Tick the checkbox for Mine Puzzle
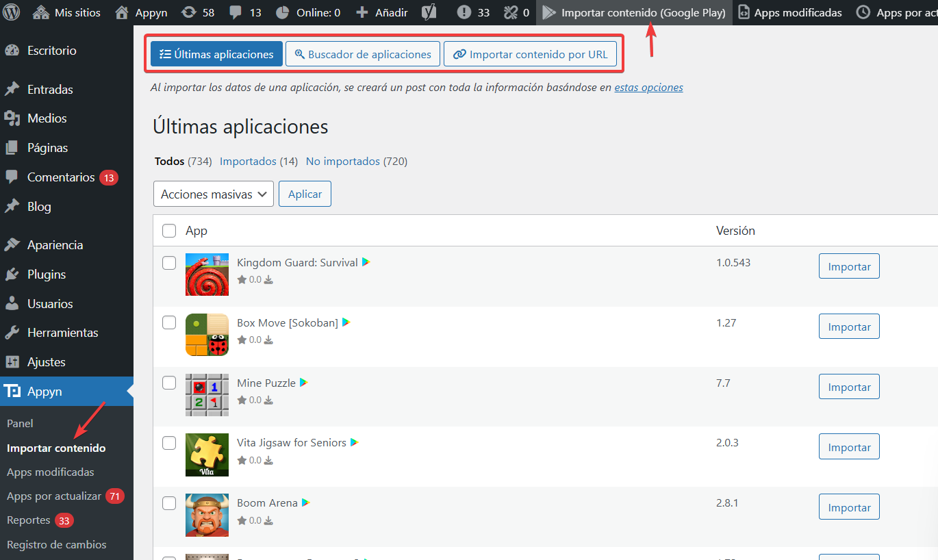938x560 pixels. pyautogui.click(x=169, y=383)
